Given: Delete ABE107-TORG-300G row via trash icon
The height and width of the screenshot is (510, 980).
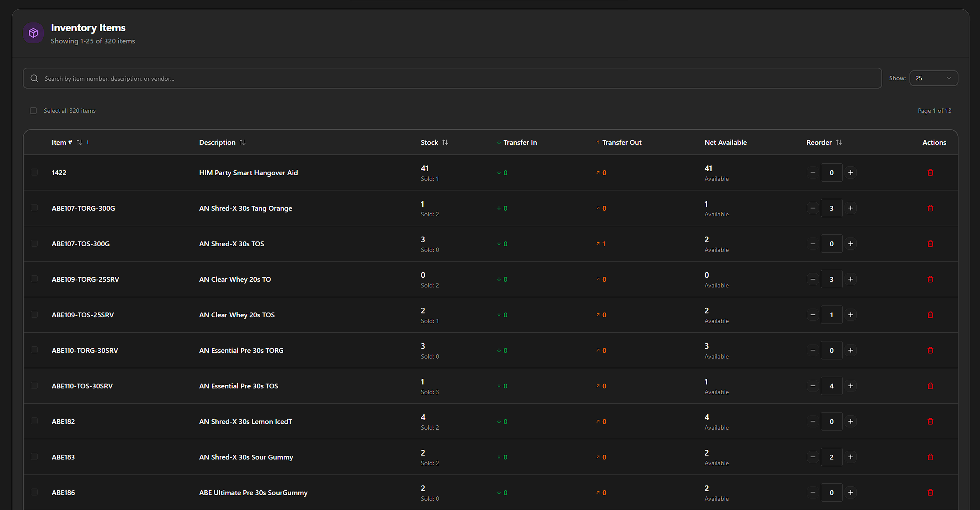Looking at the screenshot, I should [x=930, y=208].
